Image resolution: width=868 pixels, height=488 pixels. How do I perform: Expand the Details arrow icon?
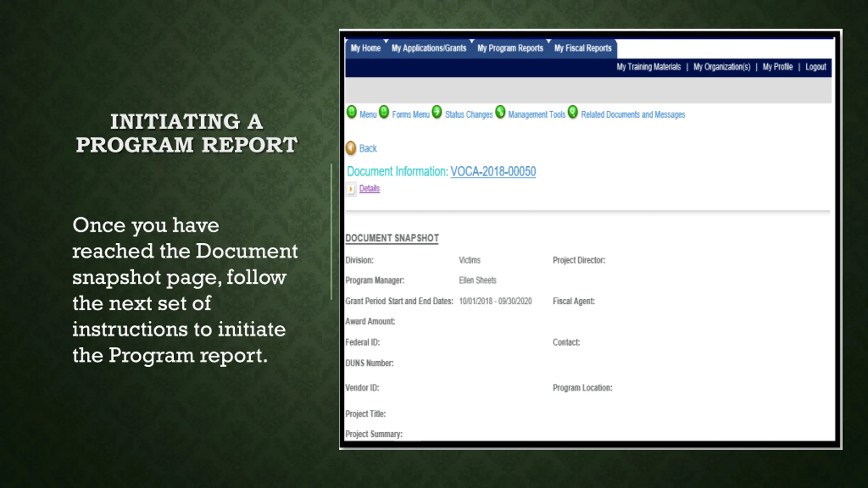pyautogui.click(x=351, y=189)
